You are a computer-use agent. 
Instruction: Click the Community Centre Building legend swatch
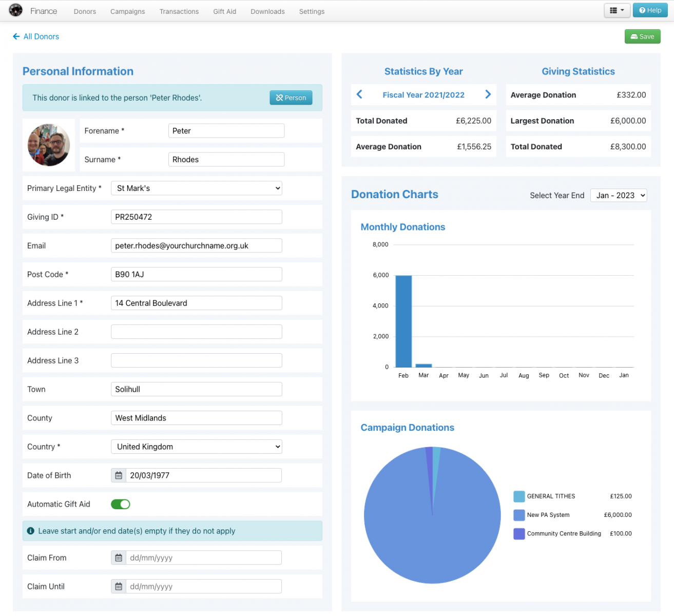(x=519, y=533)
